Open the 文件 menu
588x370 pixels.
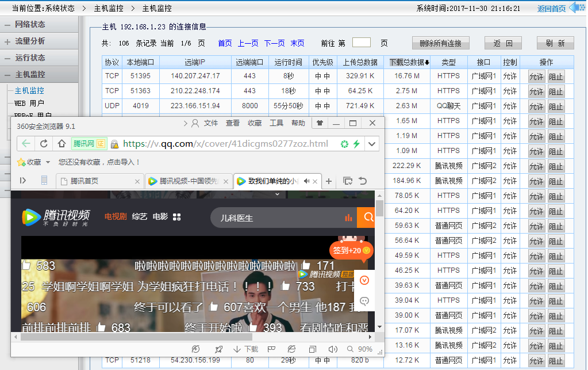tap(211, 123)
